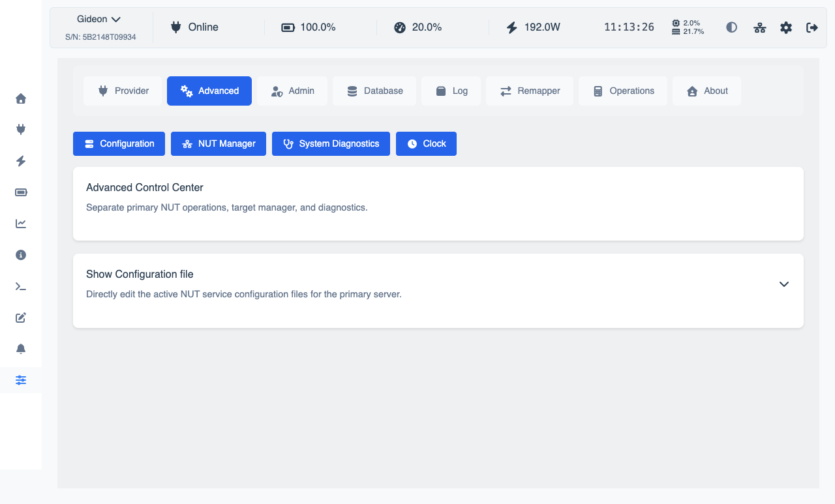835x504 pixels.
Task: Click the CPU and memory usage indicator
Action: [688, 27]
